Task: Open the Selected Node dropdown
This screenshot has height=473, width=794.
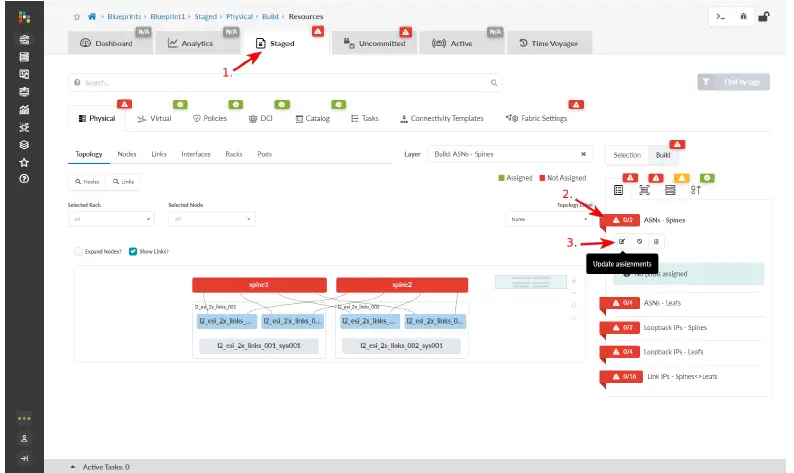Action: coord(212,219)
